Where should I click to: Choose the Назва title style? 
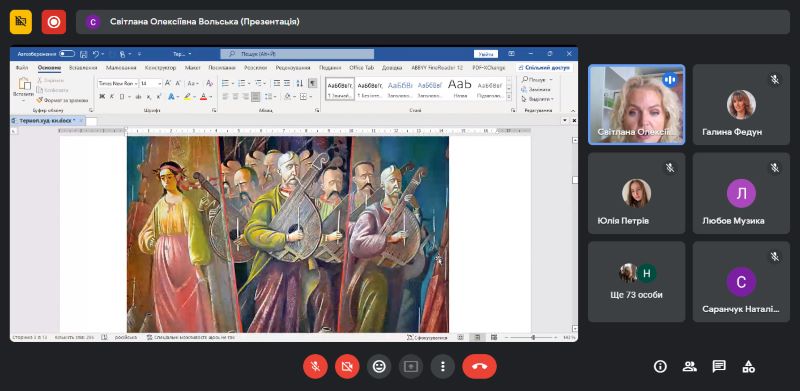(x=460, y=88)
